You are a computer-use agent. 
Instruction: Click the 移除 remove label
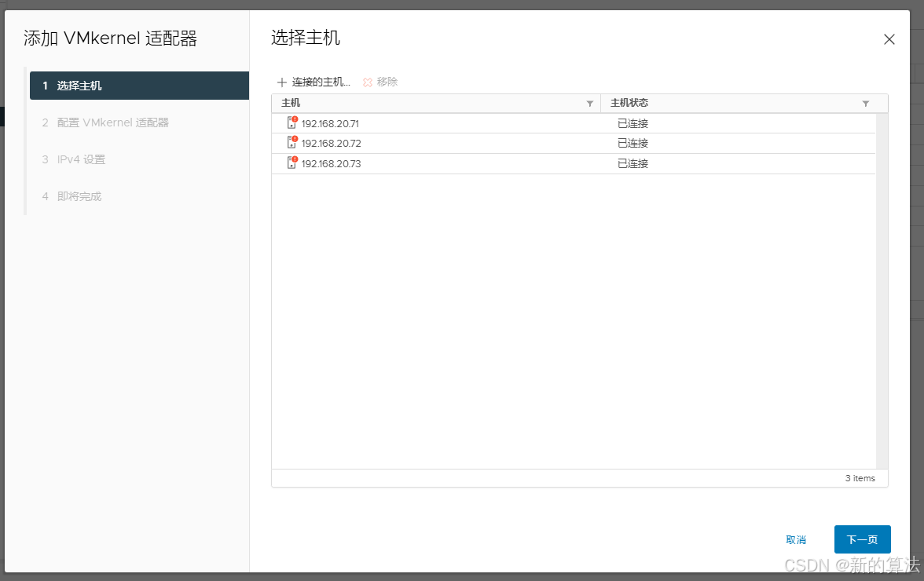pos(387,82)
